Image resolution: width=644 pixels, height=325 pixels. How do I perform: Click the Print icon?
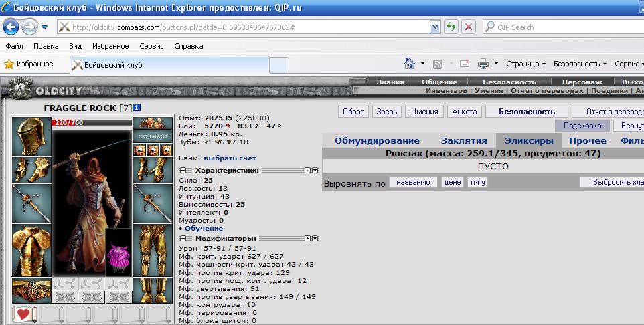[x=483, y=64]
